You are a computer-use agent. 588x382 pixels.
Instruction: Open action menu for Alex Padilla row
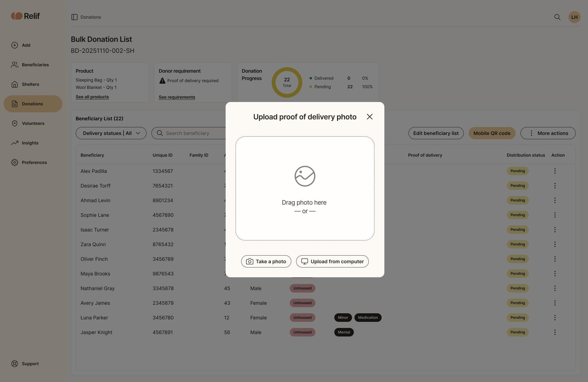pos(555,171)
